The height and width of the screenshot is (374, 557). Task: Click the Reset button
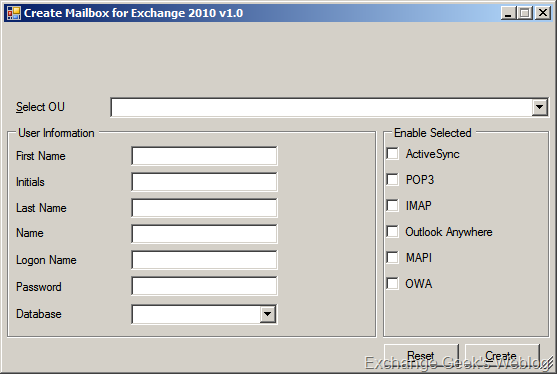421,356
